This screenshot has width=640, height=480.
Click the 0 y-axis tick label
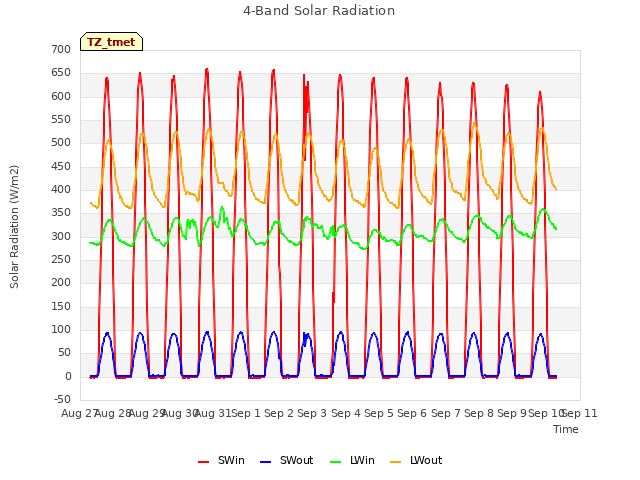point(68,376)
